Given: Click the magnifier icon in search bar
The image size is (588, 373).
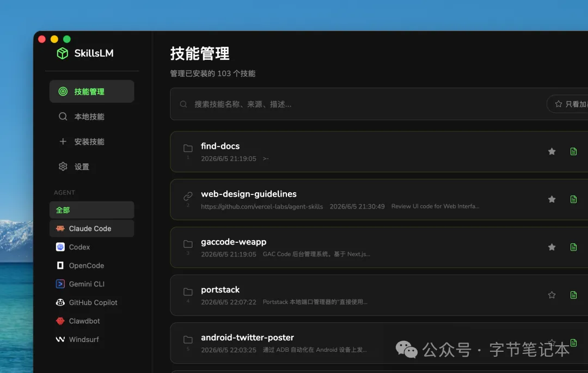Looking at the screenshot, I should 183,104.
